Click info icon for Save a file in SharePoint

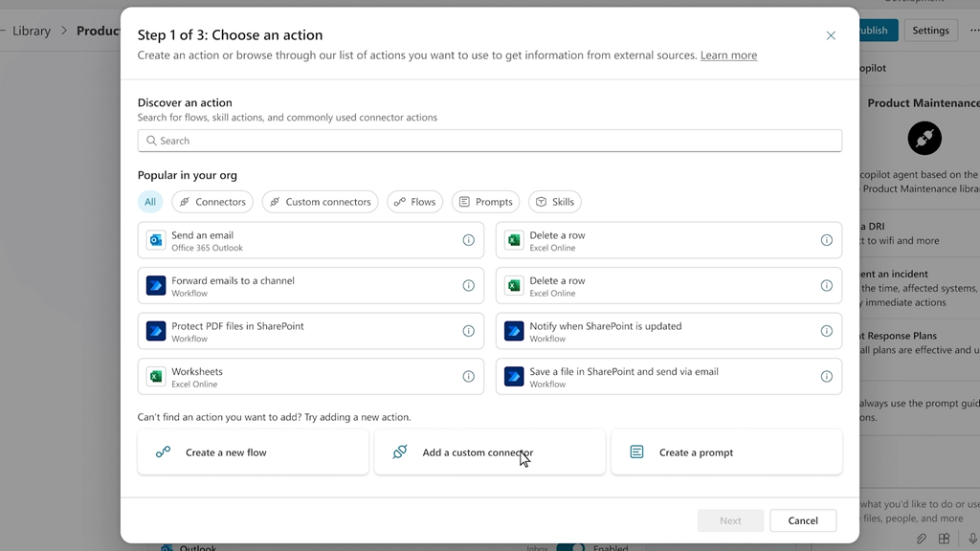tap(827, 377)
